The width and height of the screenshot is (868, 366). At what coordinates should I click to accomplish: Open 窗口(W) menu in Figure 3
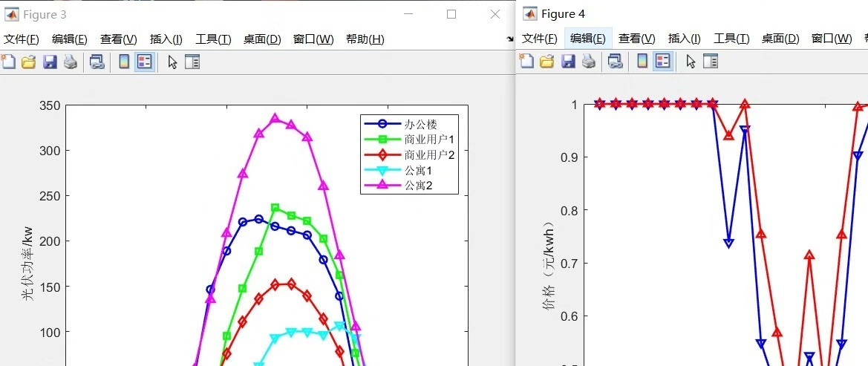(x=313, y=39)
